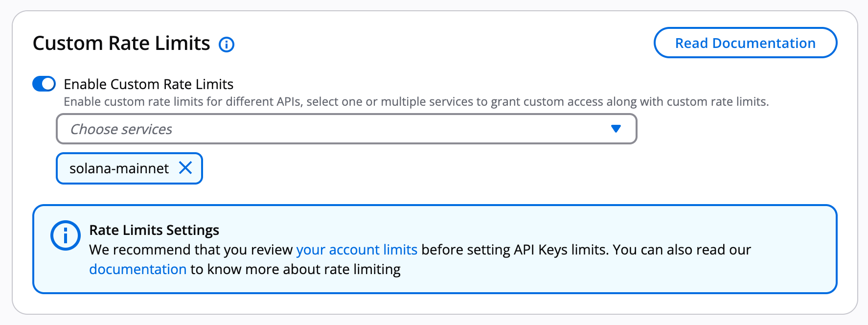Viewport: 868px width, 325px height.
Task: Click the text 'We recommend that you review'
Action: [191, 250]
